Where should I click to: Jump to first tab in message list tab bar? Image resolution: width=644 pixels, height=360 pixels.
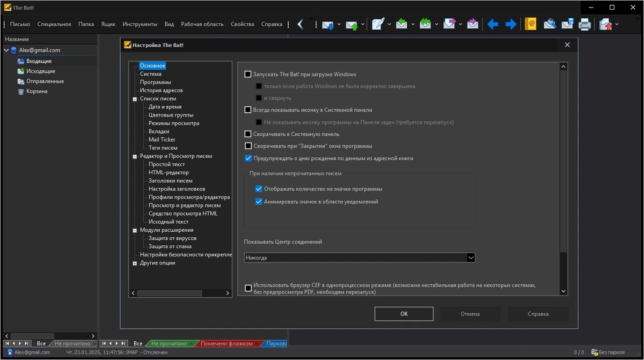point(104,343)
